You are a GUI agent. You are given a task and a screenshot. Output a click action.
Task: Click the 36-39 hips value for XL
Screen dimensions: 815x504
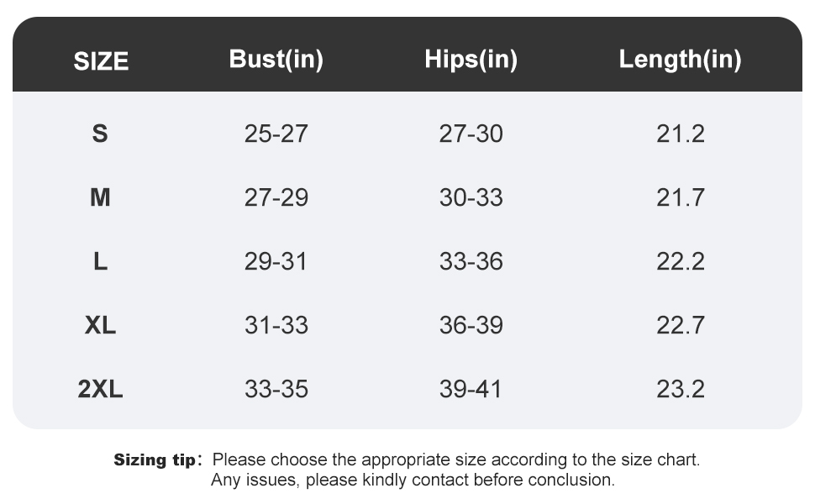[471, 325]
